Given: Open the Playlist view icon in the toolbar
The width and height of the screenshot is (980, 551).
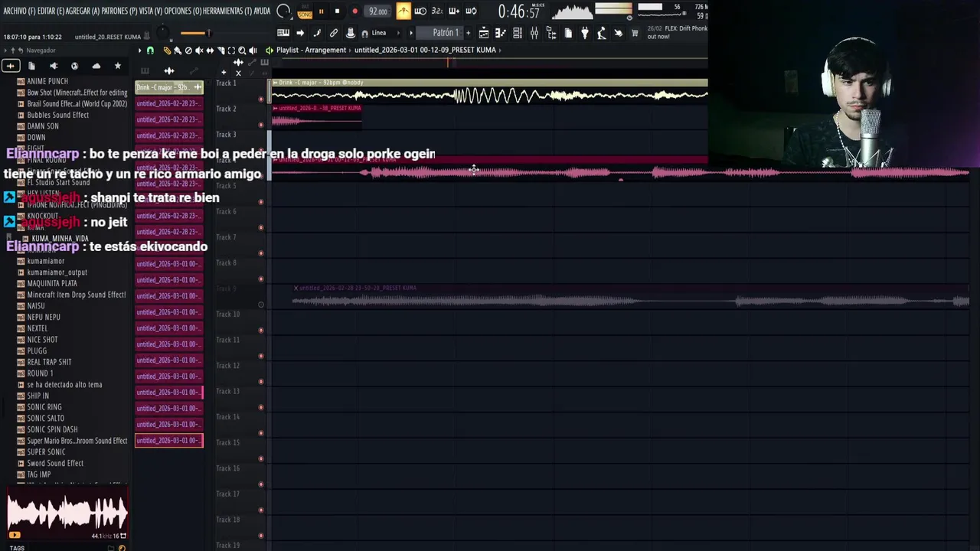Looking at the screenshot, I should [x=484, y=33].
